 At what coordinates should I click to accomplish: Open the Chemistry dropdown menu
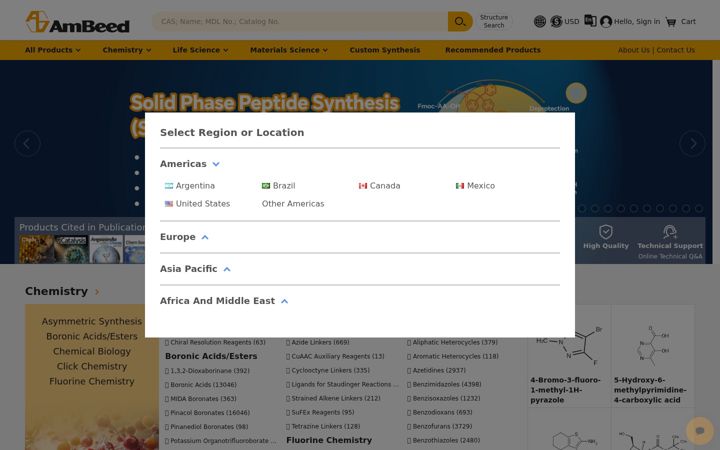pos(127,50)
